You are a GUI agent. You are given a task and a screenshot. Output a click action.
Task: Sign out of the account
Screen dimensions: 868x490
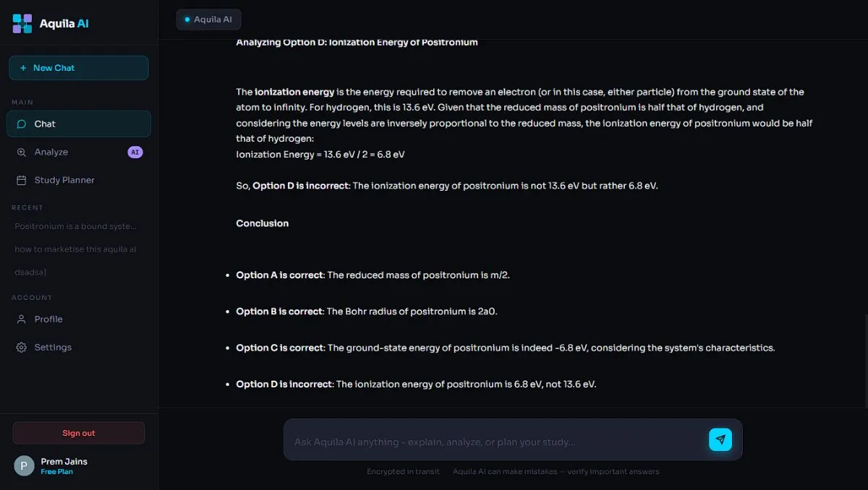[x=79, y=433]
